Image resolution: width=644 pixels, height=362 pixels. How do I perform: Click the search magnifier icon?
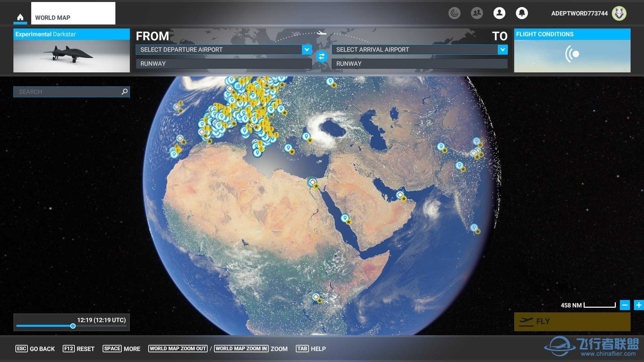click(125, 92)
